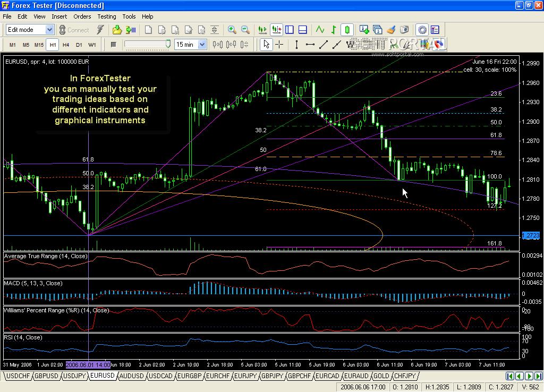Switch to line chart view
Screen dimensions: 544x392
(320, 30)
